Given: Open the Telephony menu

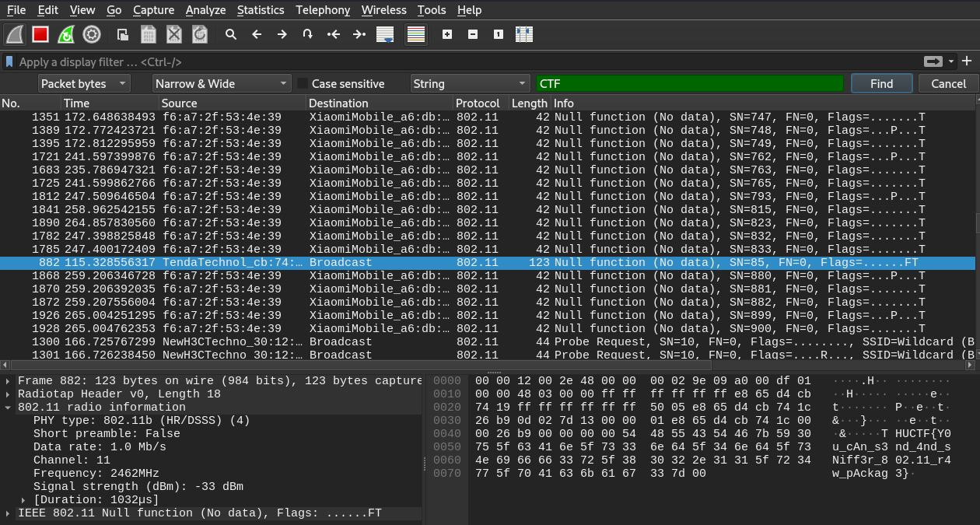Looking at the screenshot, I should [323, 10].
